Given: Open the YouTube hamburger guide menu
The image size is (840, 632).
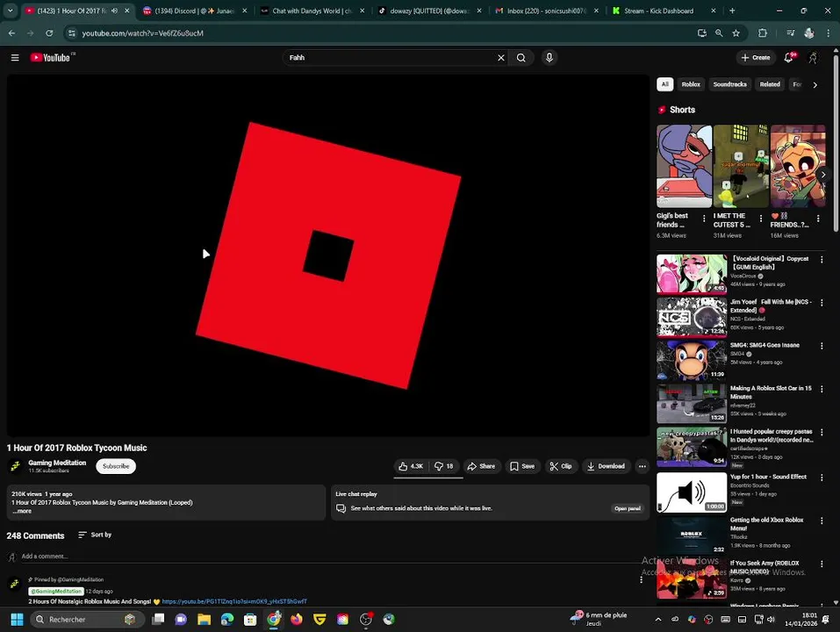Looking at the screenshot, I should (15, 57).
